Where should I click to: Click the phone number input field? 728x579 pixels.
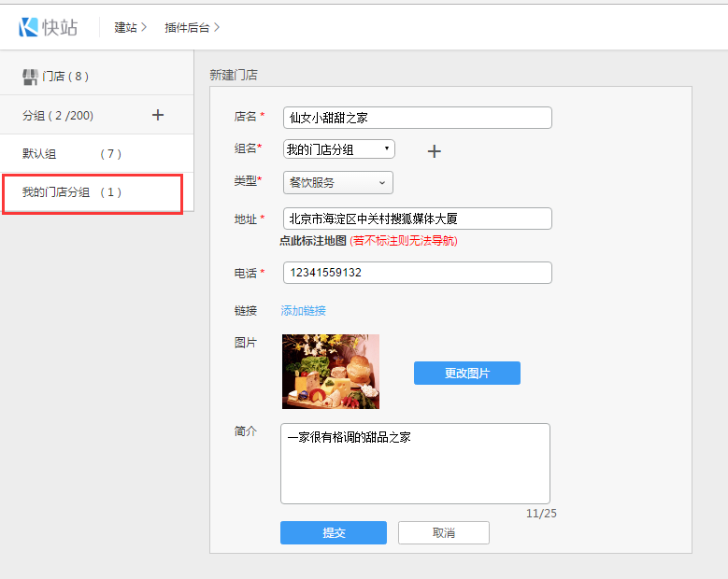(x=417, y=273)
